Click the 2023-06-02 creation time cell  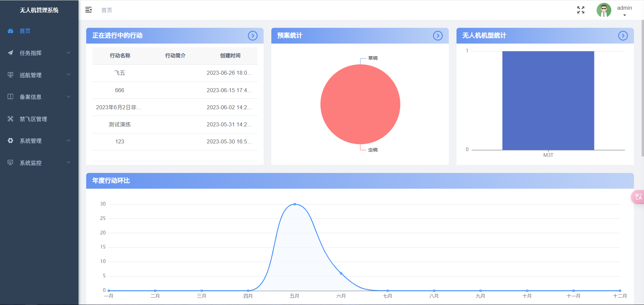[x=229, y=107]
